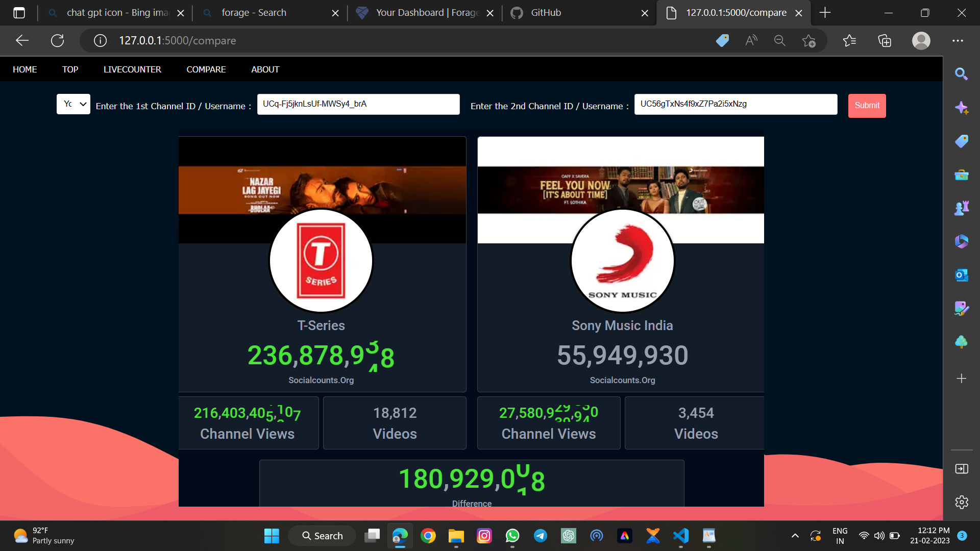Open the Tab actions menu icon
This screenshot has height=551, width=980.
pyautogui.click(x=19, y=13)
